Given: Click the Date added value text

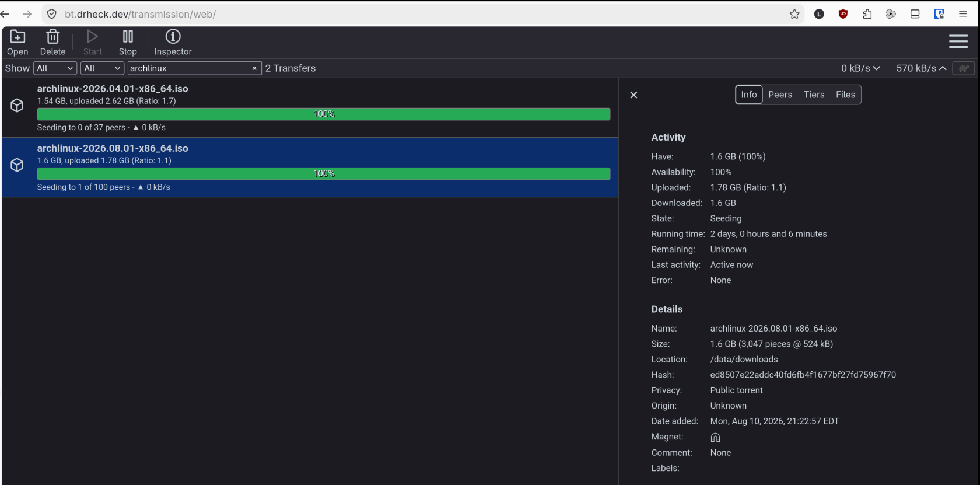Looking at the screenshot, I should 775,421.
